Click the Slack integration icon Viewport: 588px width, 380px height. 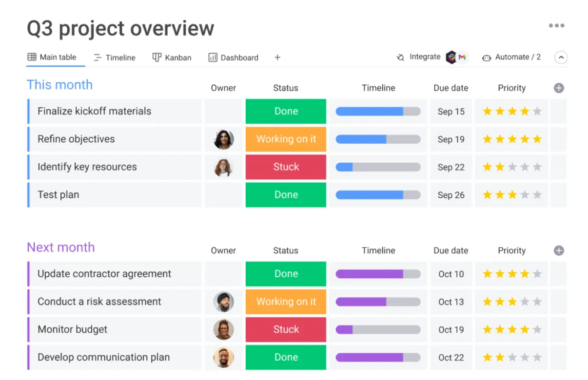pos(451,57)
